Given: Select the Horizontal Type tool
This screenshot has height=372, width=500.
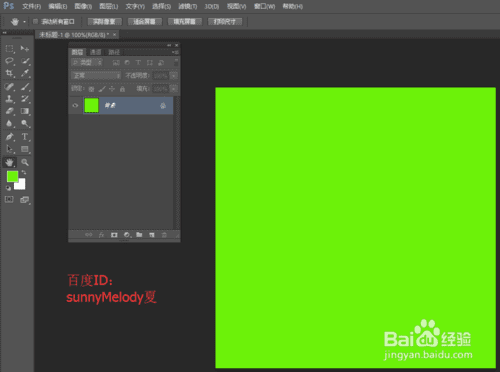Looking at the screenshot, I should (25, 137).
